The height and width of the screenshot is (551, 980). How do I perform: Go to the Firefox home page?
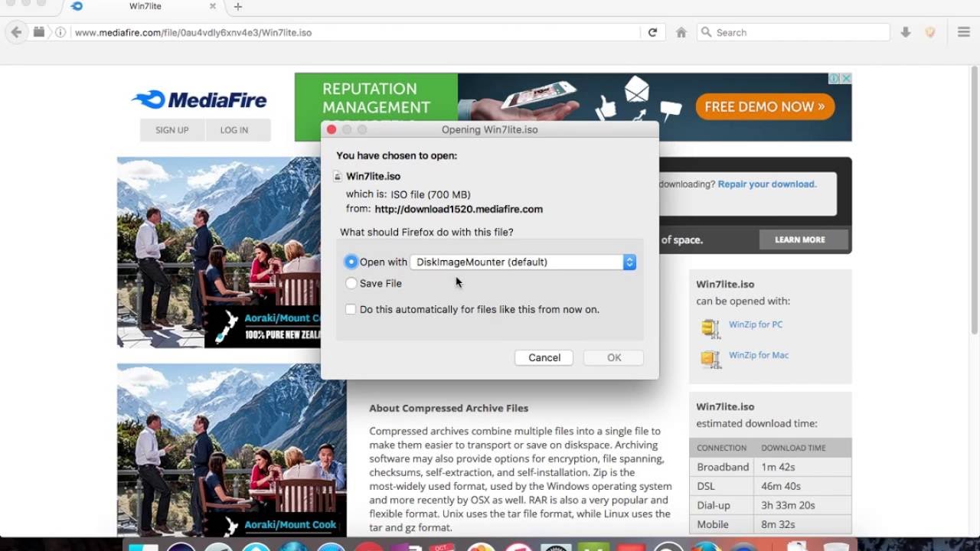click(x=681, y=32)
